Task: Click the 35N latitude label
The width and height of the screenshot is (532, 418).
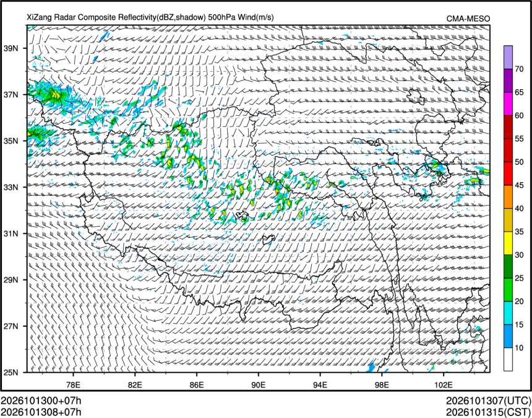Action: 11,141
